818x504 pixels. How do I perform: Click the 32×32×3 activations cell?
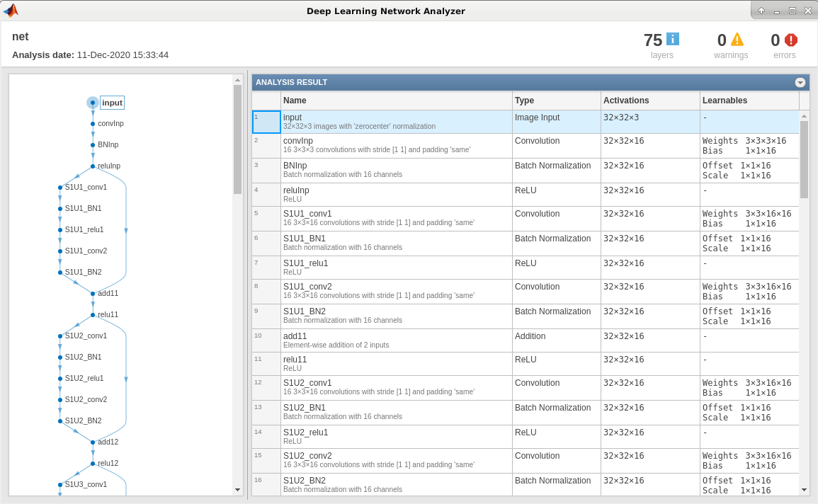point(650,122)
